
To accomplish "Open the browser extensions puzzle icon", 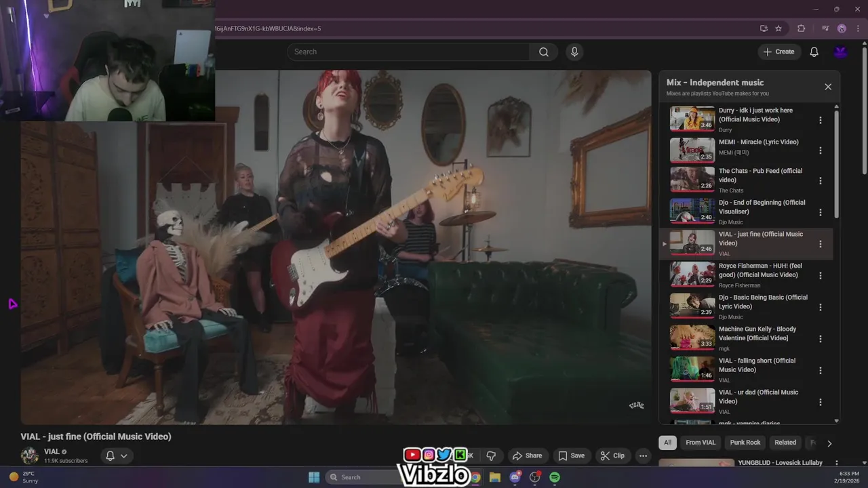I will pyautogui.click(x=802, y=28).
